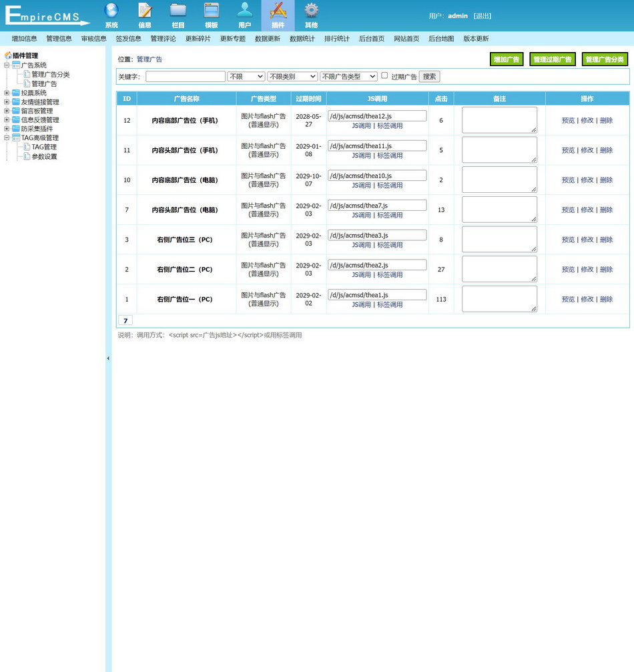The width and height of the screenshot is (634, 672).
Task: Delete the 内容头部广告位 (手机) ad
Action: pyautogui.click(x=606, y=150)
